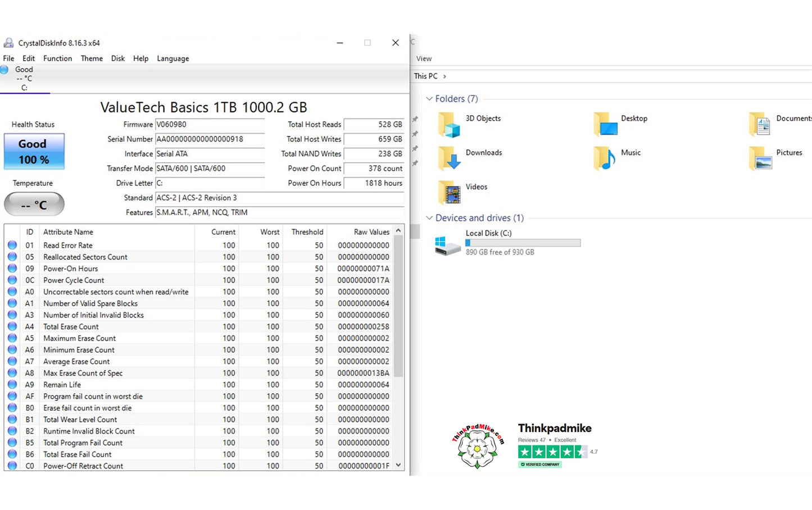Open the Theme menu
This screenshot has height=510, width=812.
(x=92, y=58)
